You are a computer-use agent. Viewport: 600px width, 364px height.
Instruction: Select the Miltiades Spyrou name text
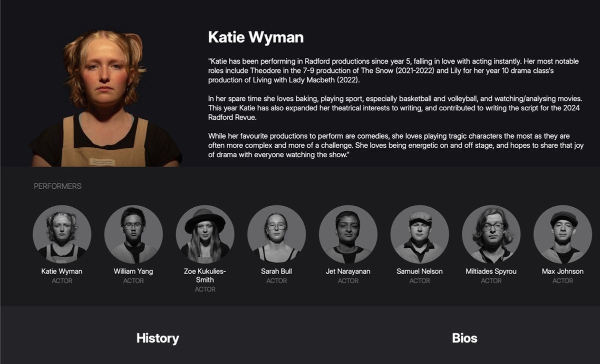pyautogui.click(x=491, y=272)
